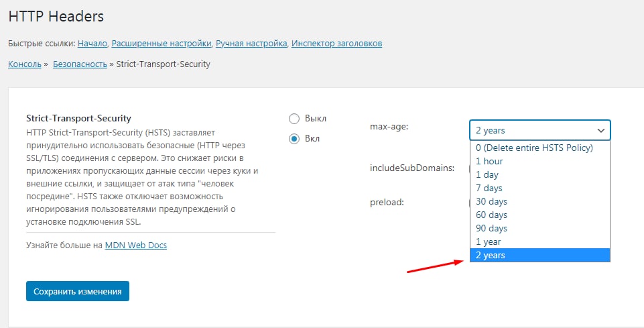
Task: Select the highlighted 2 years option
Action: 491,255
